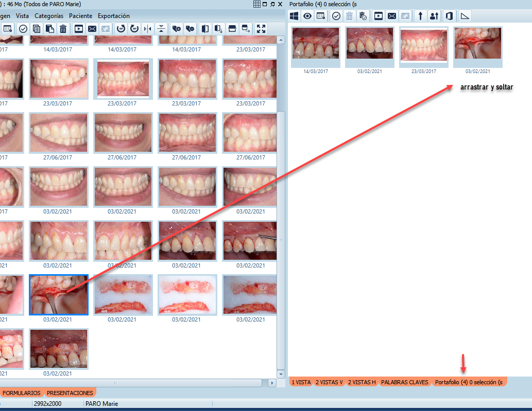Open the Categorías menu

[x=49, y=16]
